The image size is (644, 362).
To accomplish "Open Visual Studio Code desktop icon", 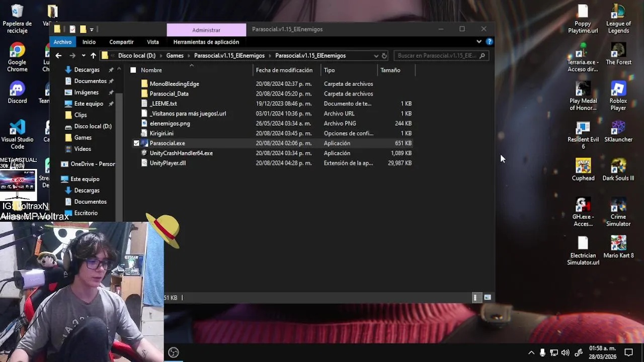I will (x=17, y=135).
